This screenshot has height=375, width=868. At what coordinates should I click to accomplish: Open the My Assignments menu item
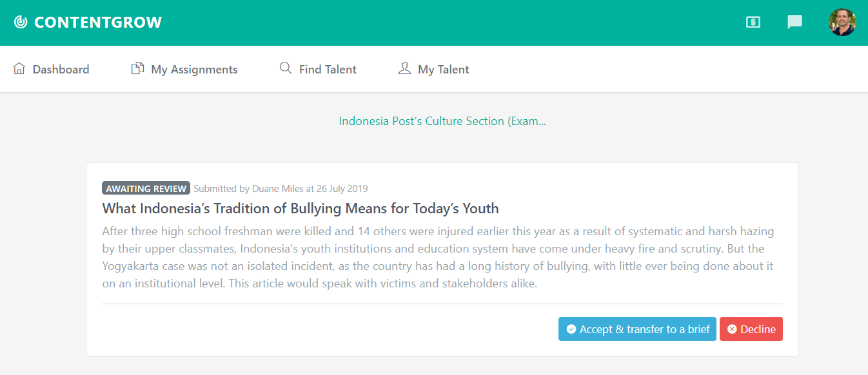click(184, 69)
